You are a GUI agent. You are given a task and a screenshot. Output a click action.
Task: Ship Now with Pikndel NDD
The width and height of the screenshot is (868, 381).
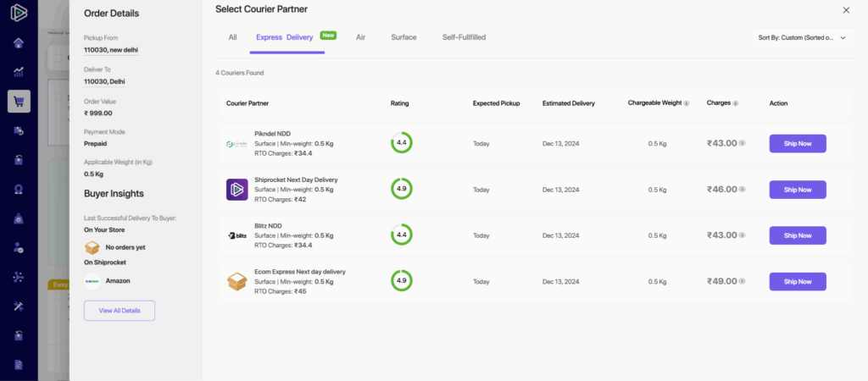pos(797,144)
